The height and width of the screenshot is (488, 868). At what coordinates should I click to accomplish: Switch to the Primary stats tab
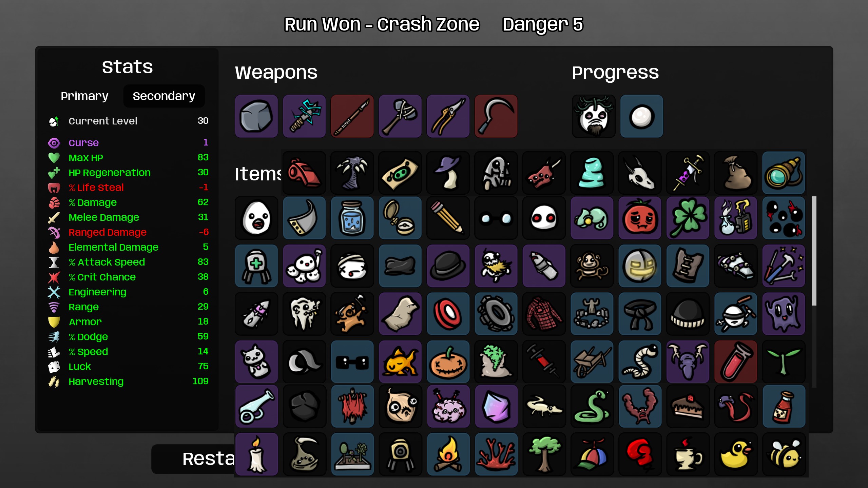[84, 96]
